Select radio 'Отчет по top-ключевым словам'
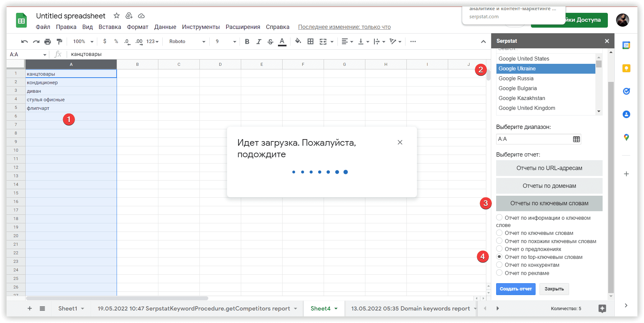This screenshot has height=323, width=644. (499, 257)
